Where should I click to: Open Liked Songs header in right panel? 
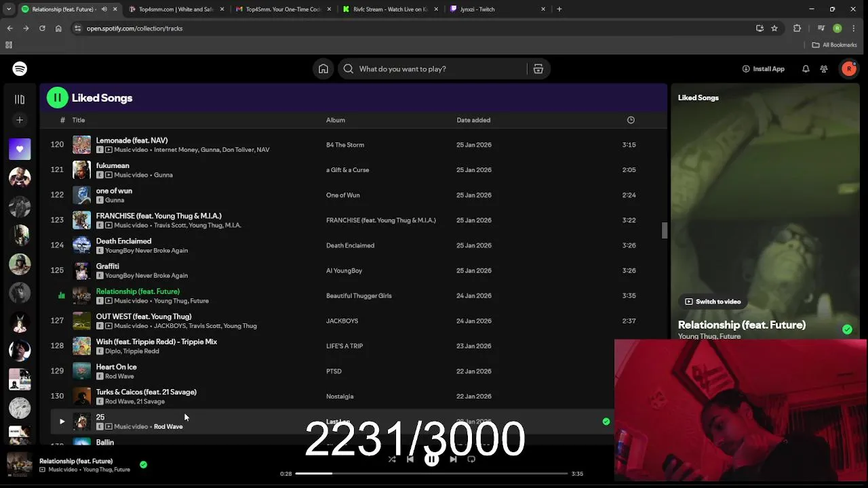pos(698,98)
